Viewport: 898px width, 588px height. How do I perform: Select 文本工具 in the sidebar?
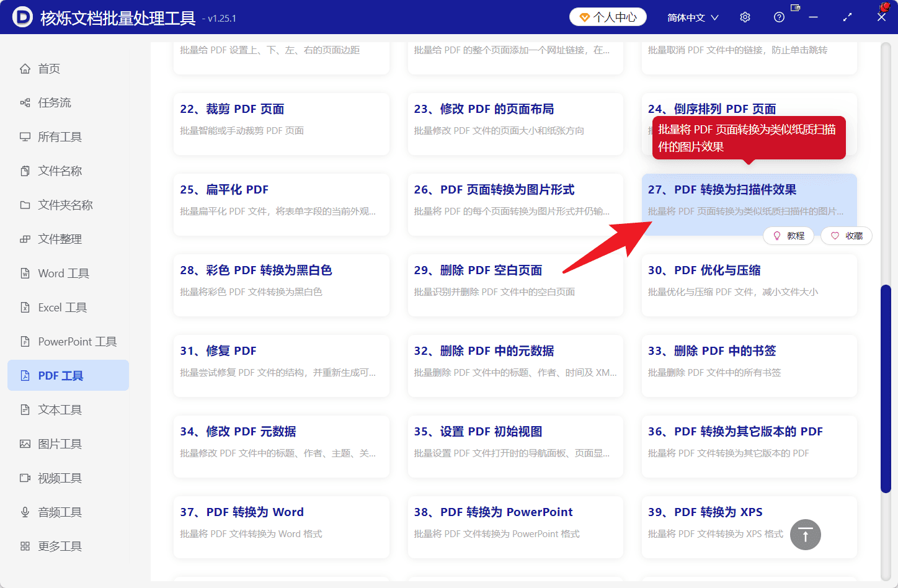point(68,410)
